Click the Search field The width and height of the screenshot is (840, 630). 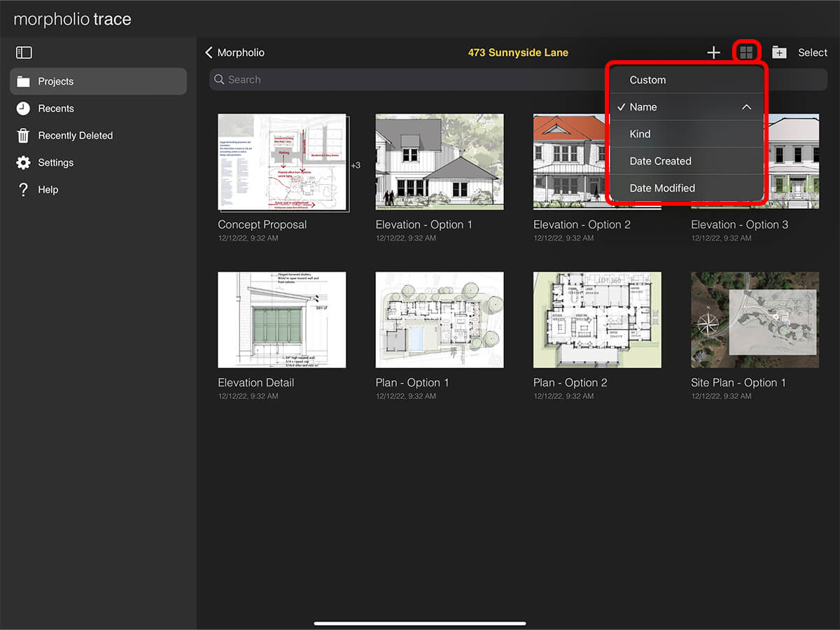point(406,80)
